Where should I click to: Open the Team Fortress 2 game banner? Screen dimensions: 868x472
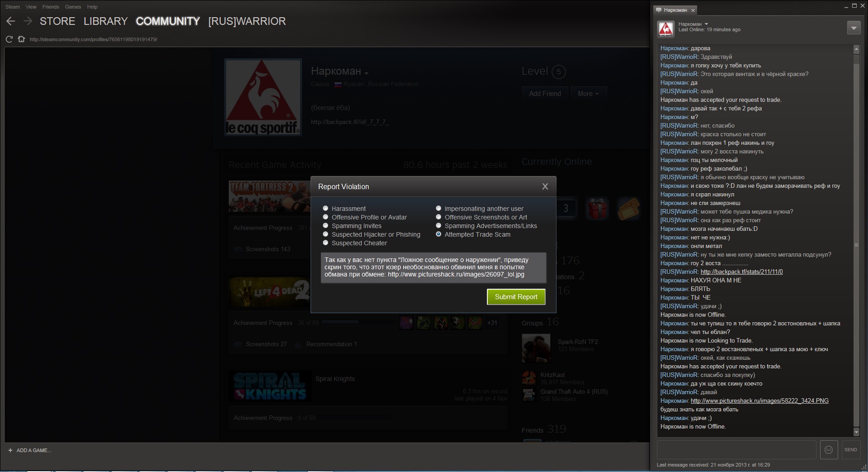(x=269, y=196)
